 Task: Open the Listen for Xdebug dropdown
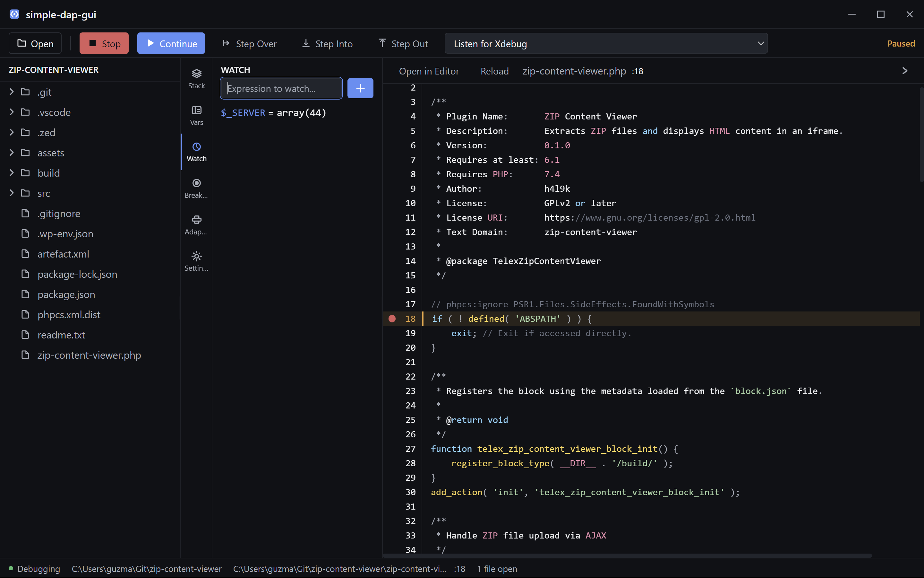[x=606, y=44]
